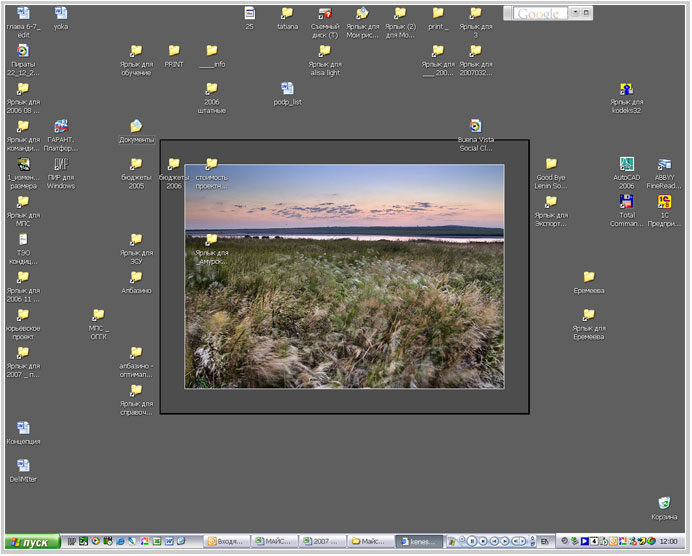This screenshot has width=692, height=556.
Task: Switch to the Входя... taskbar window
Action: pyautogui.click(x=227, y=542)
